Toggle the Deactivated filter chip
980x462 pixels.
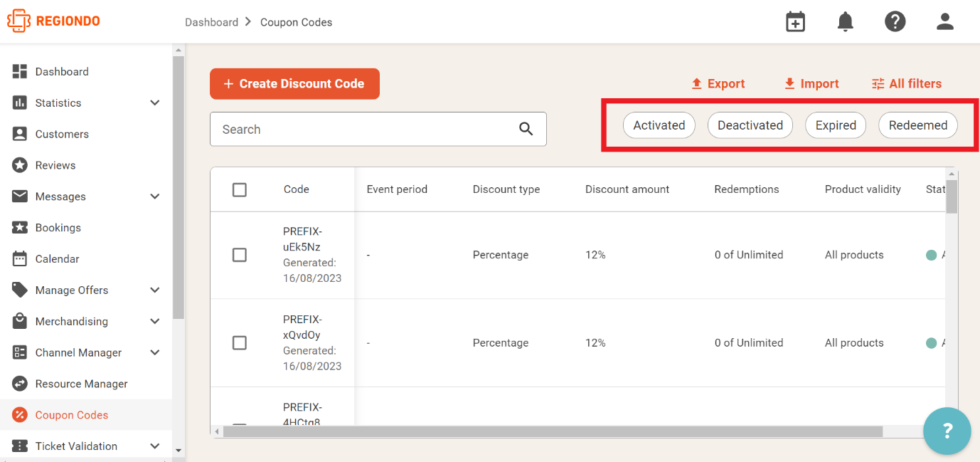(750, 125)
